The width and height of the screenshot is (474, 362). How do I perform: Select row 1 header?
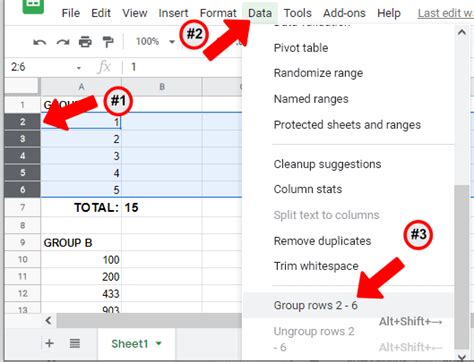pyautogui.click(x=22, y=105)
